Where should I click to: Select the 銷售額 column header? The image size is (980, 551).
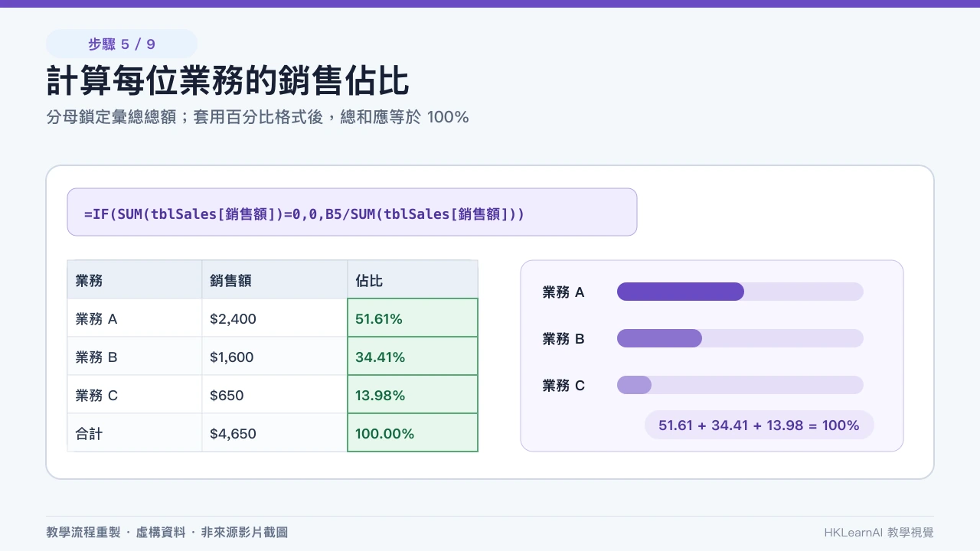[275, 279]
